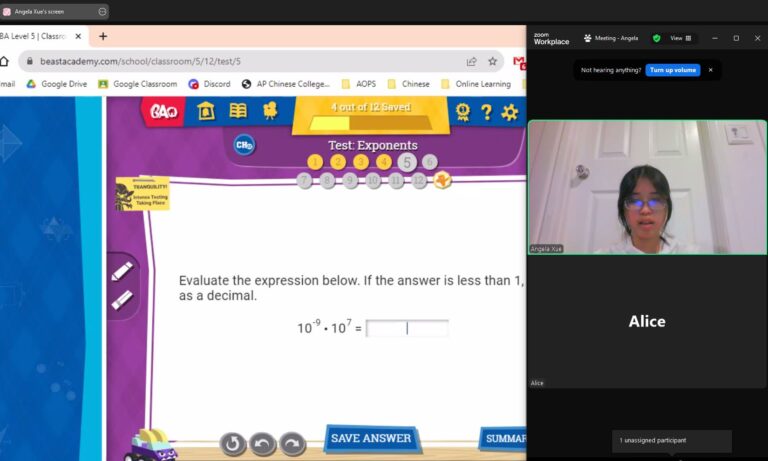The width and height of the screenshot is (768, 461).
Task: Open the AP Chinese College bookmark
Action: [x=286, y=84]
